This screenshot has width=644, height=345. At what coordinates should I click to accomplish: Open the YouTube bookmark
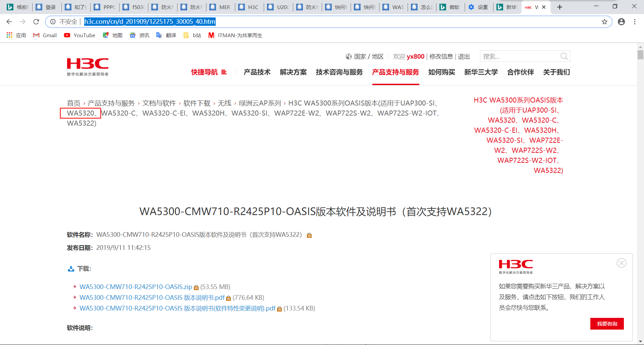[x=79, y=35]
